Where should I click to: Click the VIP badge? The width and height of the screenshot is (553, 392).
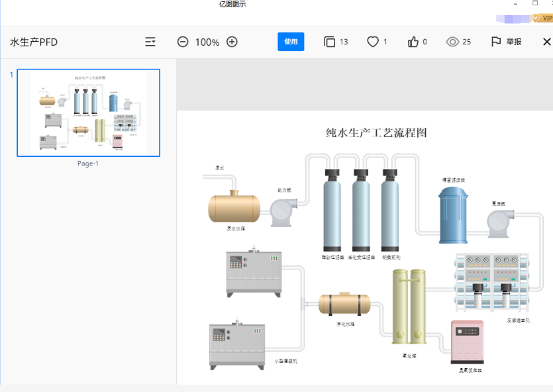(x=542, y=18)
